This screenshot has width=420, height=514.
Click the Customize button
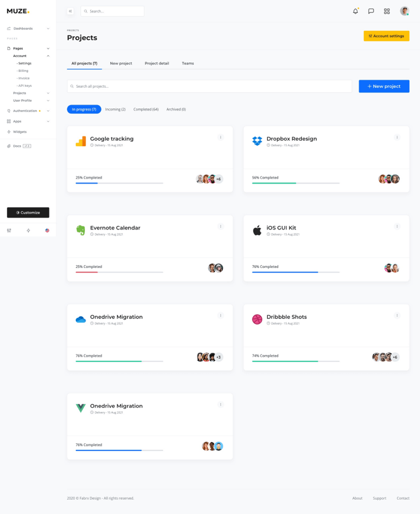click(x=28, y=212)
